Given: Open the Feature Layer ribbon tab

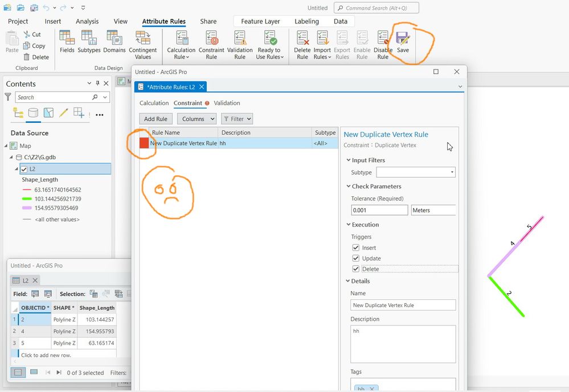Looking at the screenshot, I should tap(260, 22).
